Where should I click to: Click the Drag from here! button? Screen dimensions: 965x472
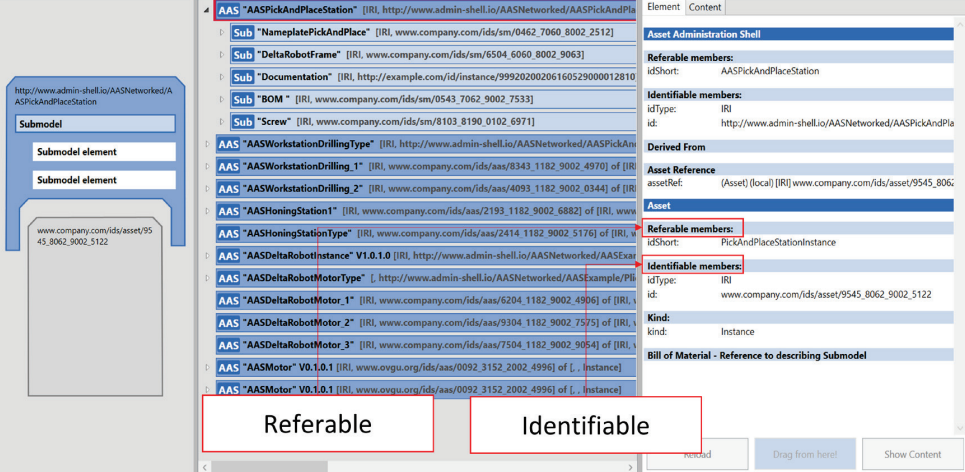pos(805,455)
